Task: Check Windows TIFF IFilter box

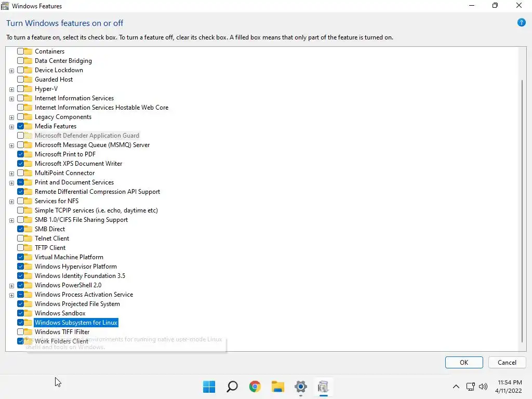Action: (x=20, y=332)
